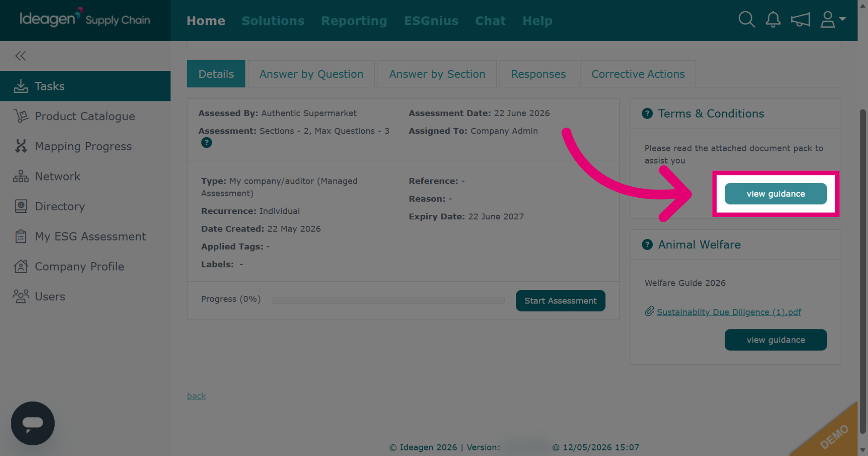Click the Animal Welfare heading

699,245
